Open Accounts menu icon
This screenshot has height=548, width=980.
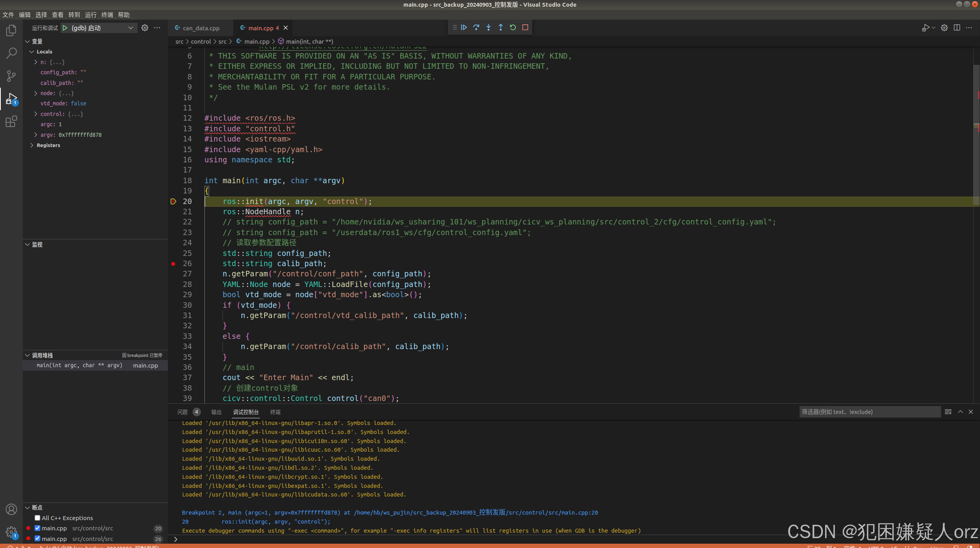(x=11, y=509)
